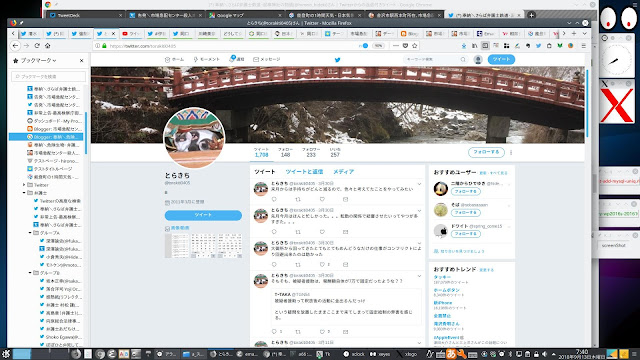Switch to ツイートと返信 timeline tab
The height and width of the screenshot is (360, 640).
click(304, 172)
